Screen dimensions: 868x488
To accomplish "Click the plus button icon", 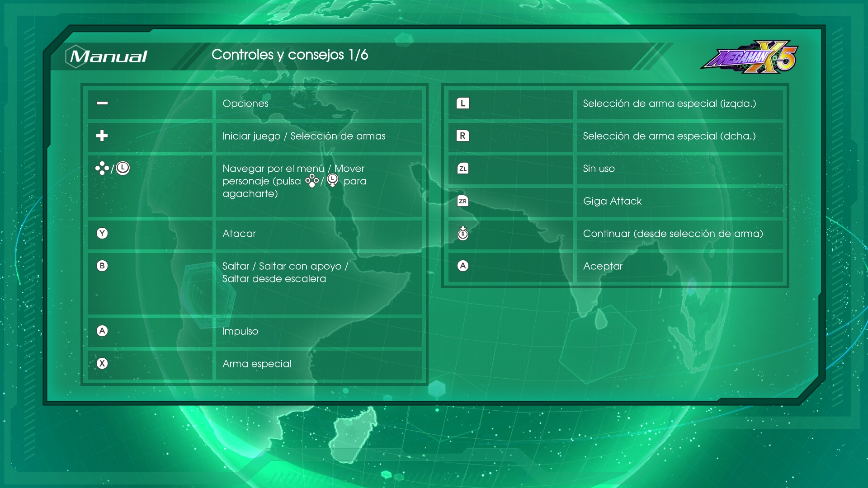I will [102, 136].
